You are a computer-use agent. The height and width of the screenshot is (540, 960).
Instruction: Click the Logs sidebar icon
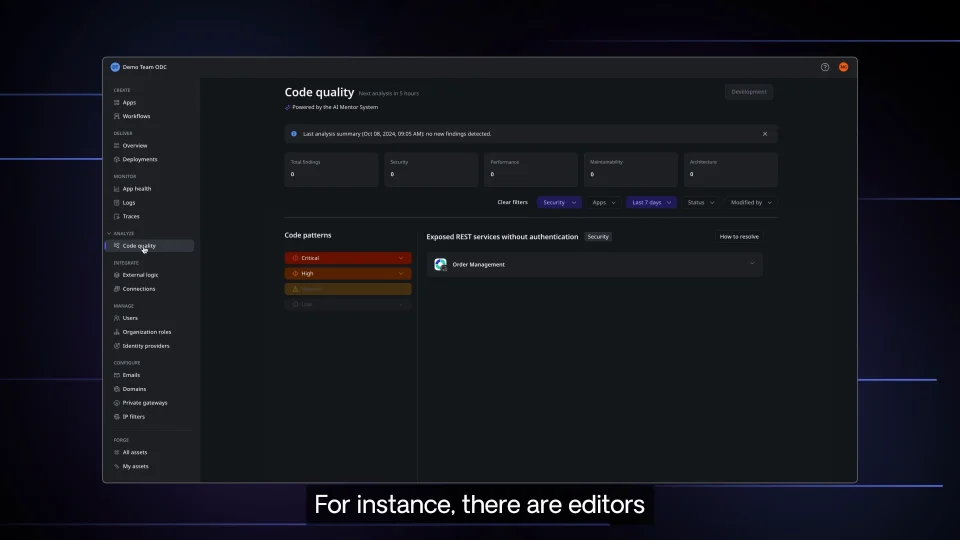[x=116, y=203]
